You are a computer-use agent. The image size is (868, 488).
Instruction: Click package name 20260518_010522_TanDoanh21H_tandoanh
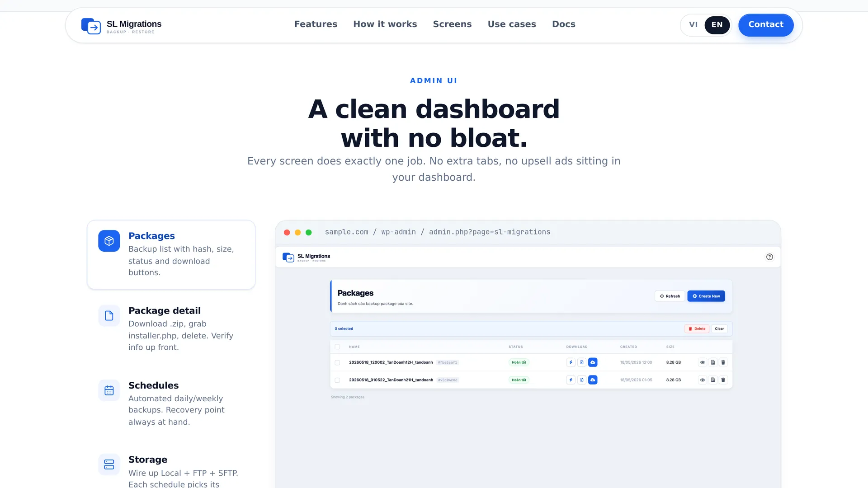pos(391,380)
